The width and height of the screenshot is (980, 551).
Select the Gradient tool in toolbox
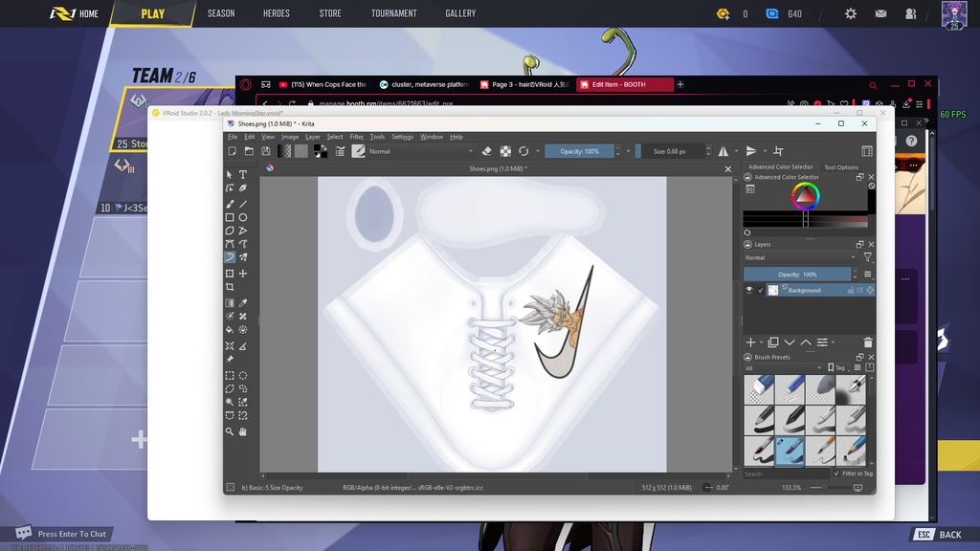tap(230, 303)
